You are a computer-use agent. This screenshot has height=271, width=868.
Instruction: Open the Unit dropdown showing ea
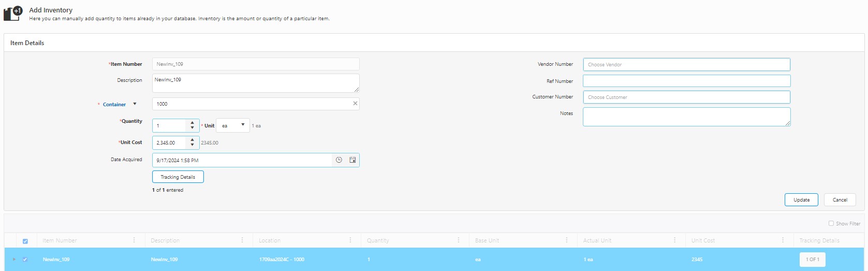(x=232, y=125)
